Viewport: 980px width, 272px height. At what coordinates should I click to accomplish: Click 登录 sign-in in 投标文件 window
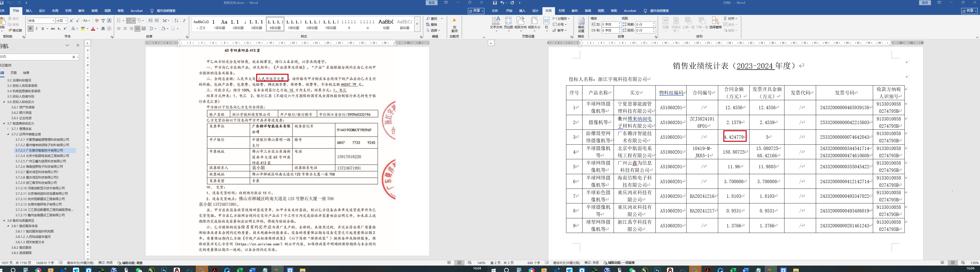pos(431,3)
